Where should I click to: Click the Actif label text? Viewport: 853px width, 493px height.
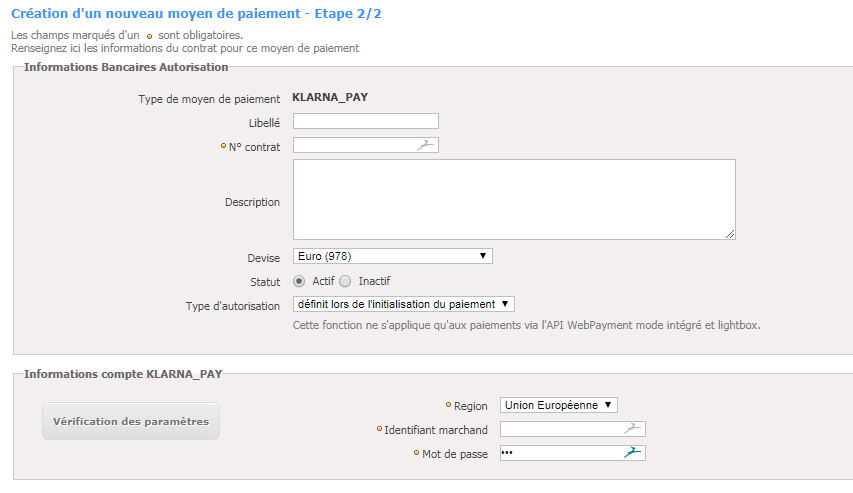point(323,281)
